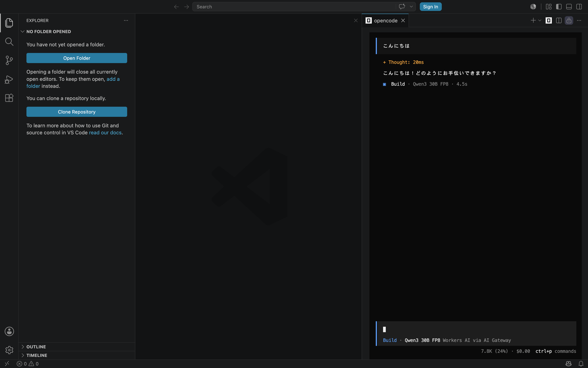Open the 'read our docs' link

click(x=105, y=133)
